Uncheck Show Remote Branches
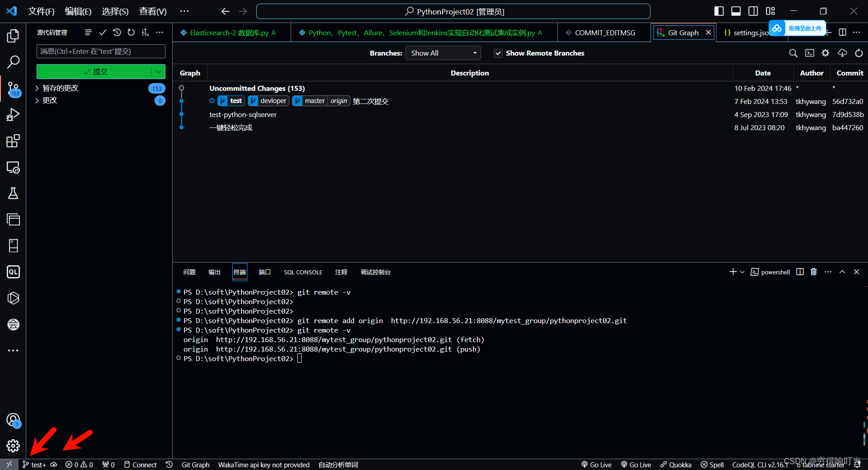Screen dimensions: 868x470 point(498,53)
